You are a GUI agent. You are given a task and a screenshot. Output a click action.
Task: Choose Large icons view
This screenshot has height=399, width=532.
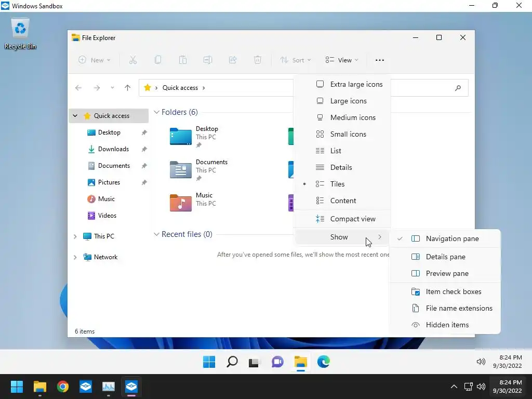(x=342, y=101)
